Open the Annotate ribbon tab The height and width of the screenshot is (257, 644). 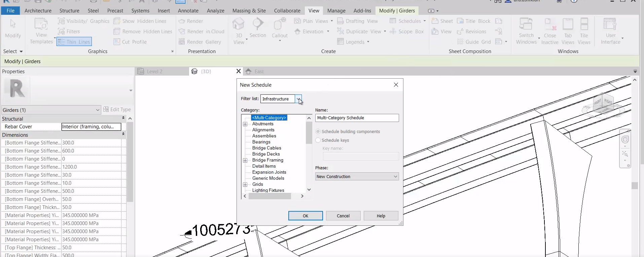[x=188, y=11]
